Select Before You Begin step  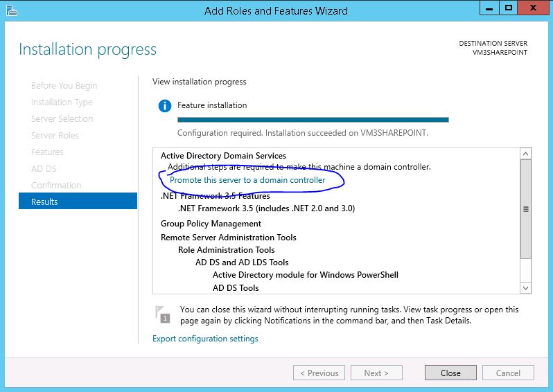click(64, 86)
